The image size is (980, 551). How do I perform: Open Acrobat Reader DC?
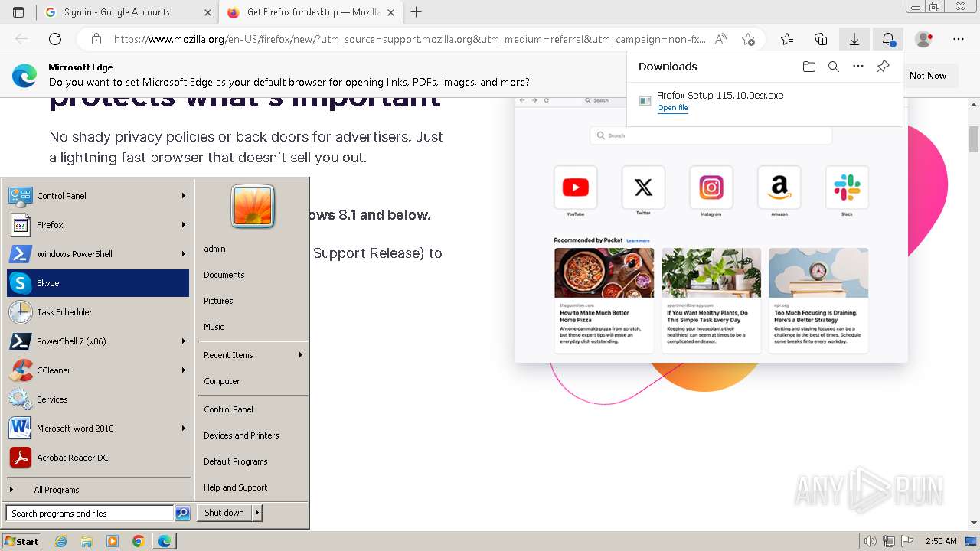coord(97,458)
